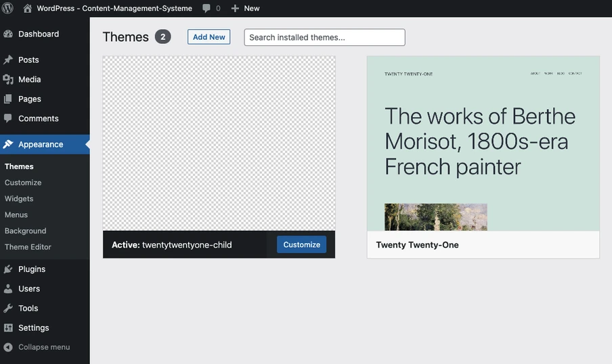Open the Background submenu item
The width and height of the screenshot is (612, 364).
point(25,231)
